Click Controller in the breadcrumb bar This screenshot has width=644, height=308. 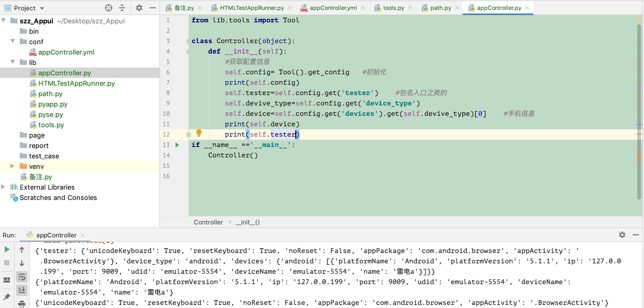click(208, 222)
